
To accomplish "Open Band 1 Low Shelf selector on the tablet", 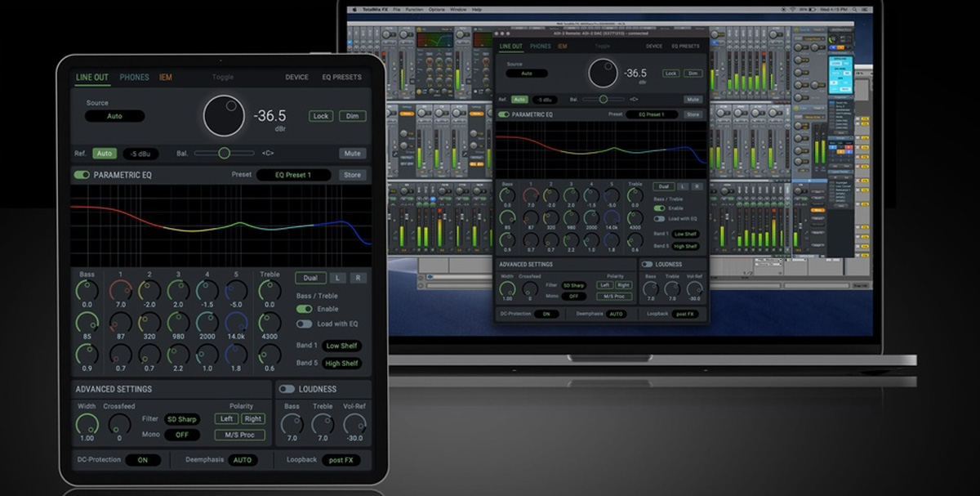I will [x=342, y=346].
